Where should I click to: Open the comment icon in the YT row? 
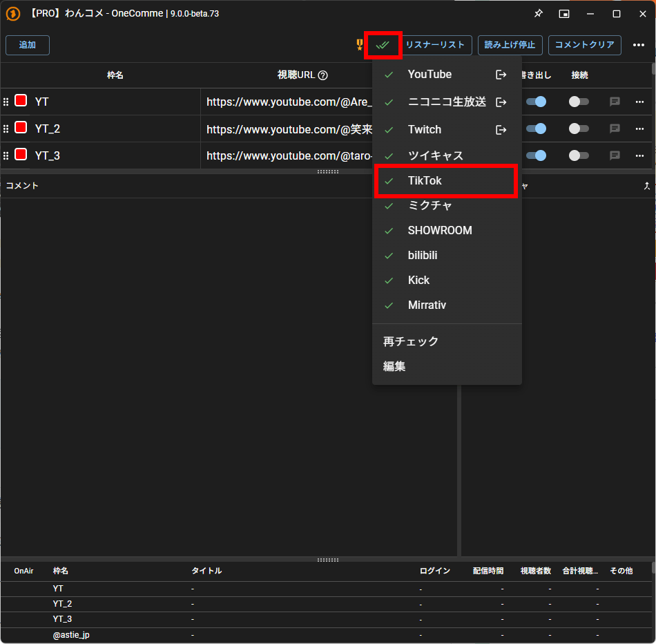[x=615, y=102]
